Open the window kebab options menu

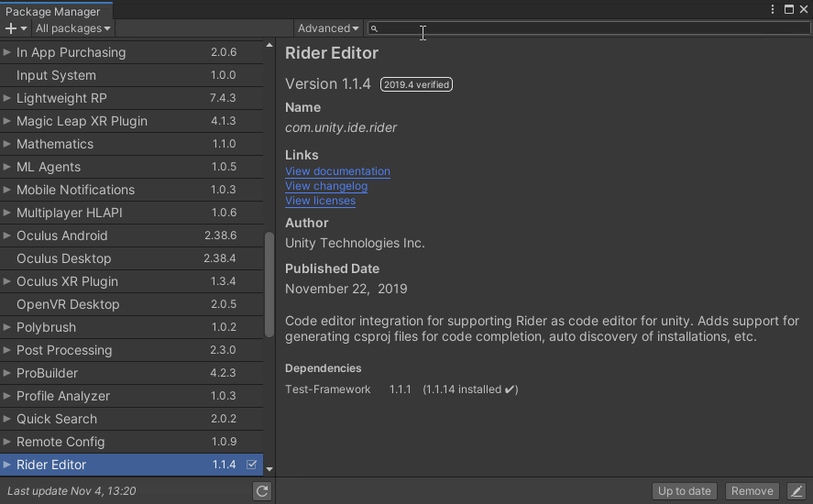773,9
